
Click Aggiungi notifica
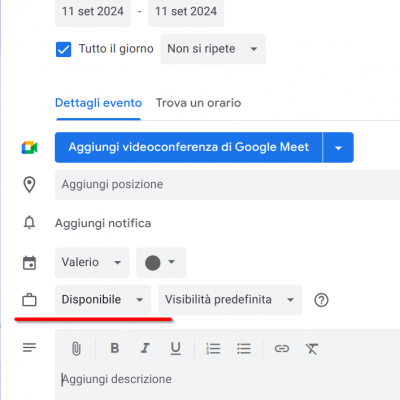103,223
